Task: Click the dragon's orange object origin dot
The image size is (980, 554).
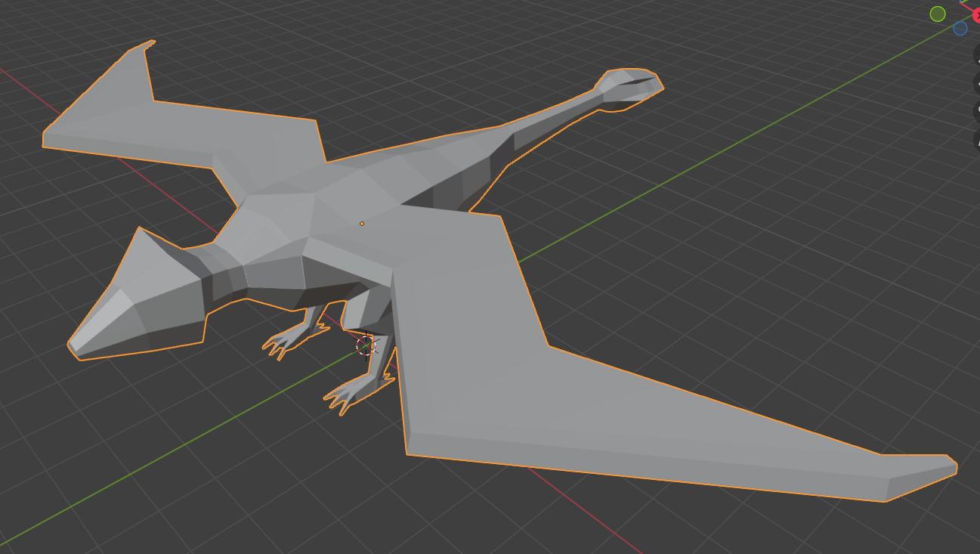Action: [362, 224]
